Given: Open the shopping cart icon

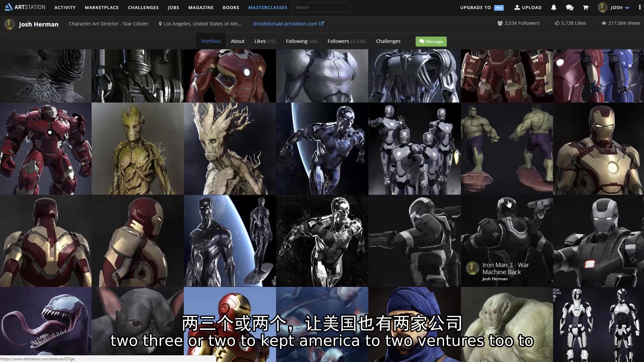Looking at the screenshot, I should (586, 7).
